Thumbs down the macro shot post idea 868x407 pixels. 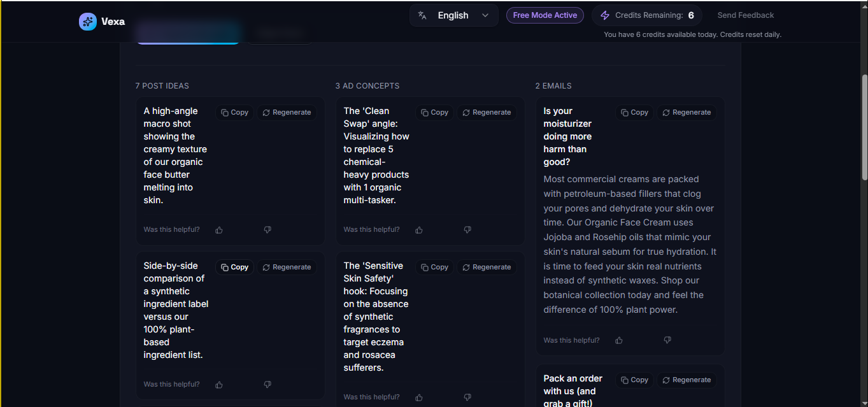coord(267,230)
